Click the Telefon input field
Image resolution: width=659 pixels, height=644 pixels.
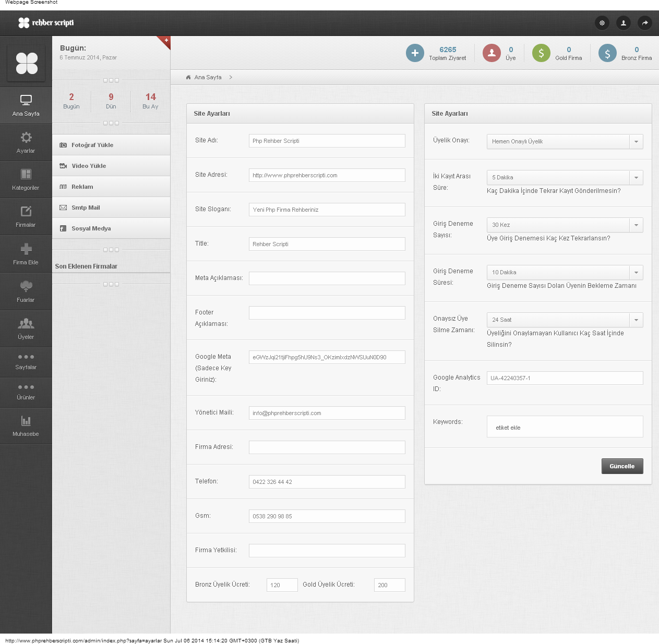[x=327, y=482]
